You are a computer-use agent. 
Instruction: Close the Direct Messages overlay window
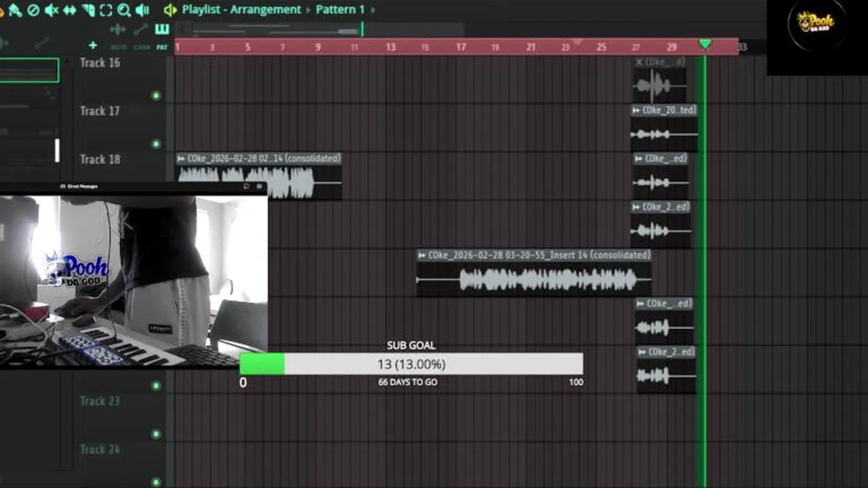pyautogui.click(x=259, y=186)
